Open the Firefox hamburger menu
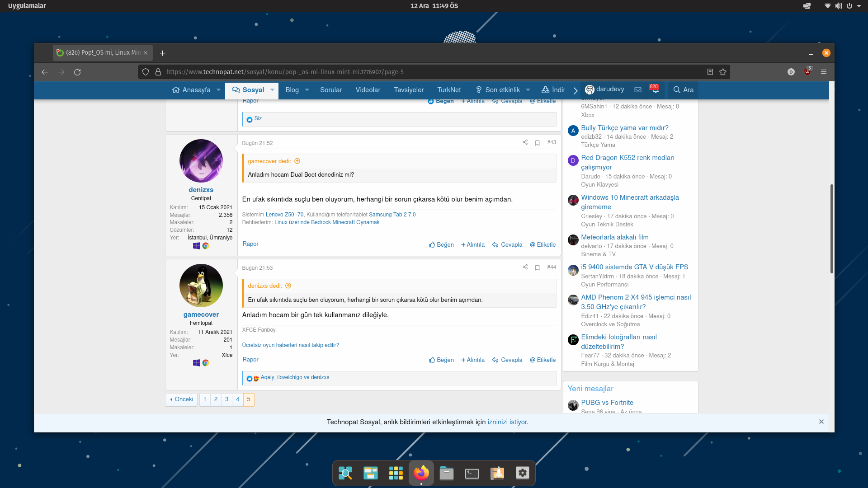868x488 pixels. coord(824,72)
